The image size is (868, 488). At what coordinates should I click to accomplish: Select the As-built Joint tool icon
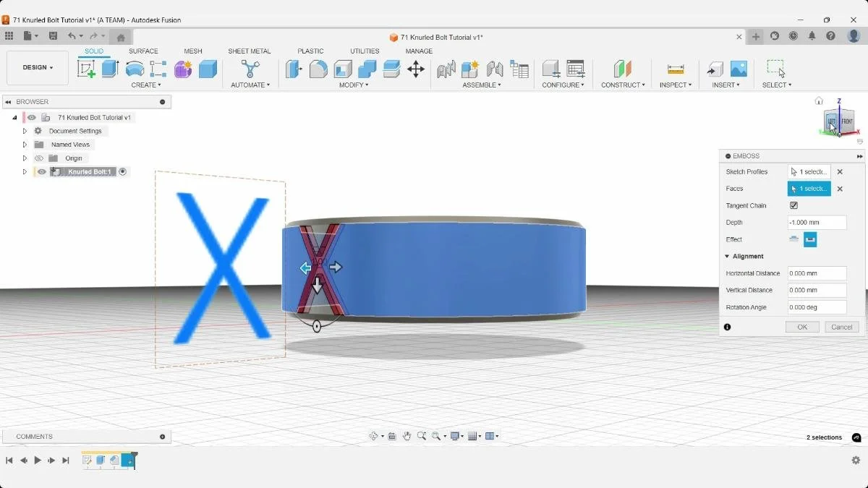click(x=446, y=69)
